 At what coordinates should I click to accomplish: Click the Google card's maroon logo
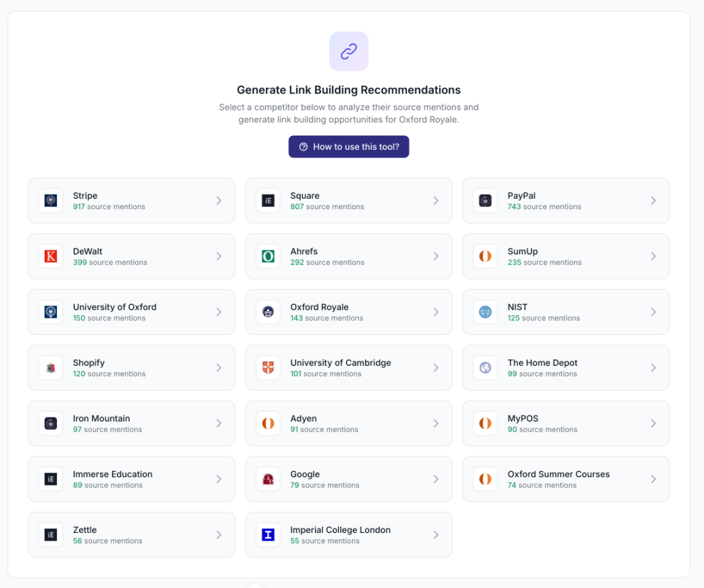(x=268, y=479)
